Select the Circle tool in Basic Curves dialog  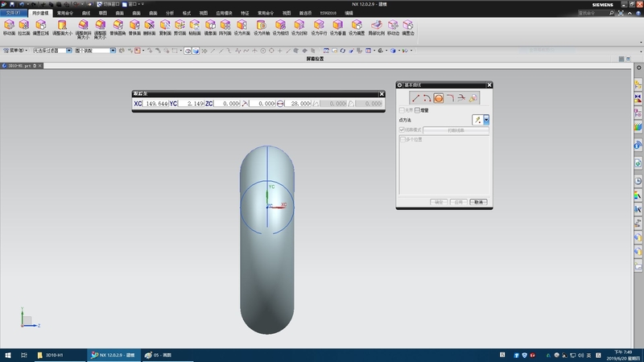coord(439,98)
